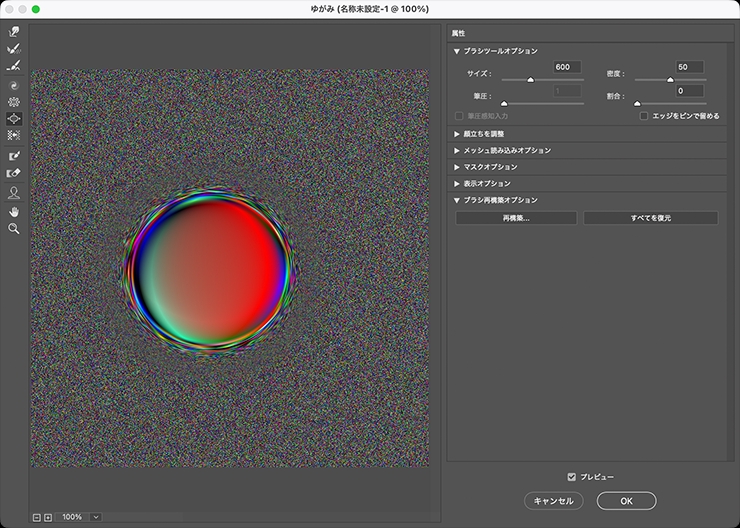This screenshot has width=740, height=528.
Task: Switch to the Hand tool
Action: [x=14, y=211]
